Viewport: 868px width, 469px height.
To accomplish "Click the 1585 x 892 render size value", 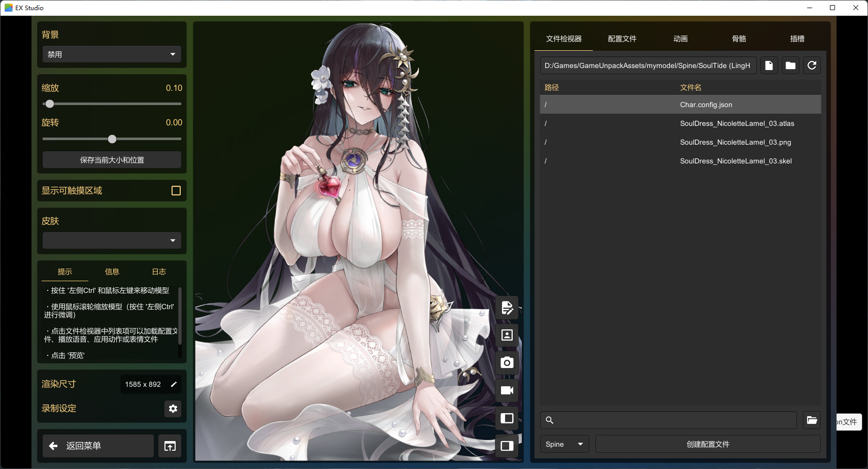I will [143, 384].
